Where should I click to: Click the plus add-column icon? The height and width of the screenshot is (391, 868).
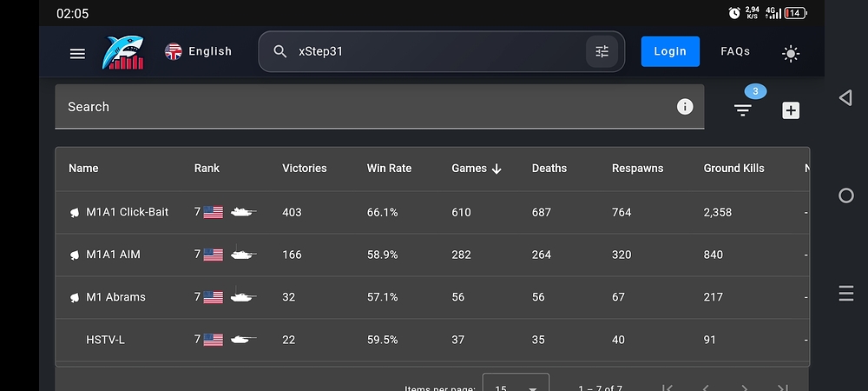tap(791, 110)
